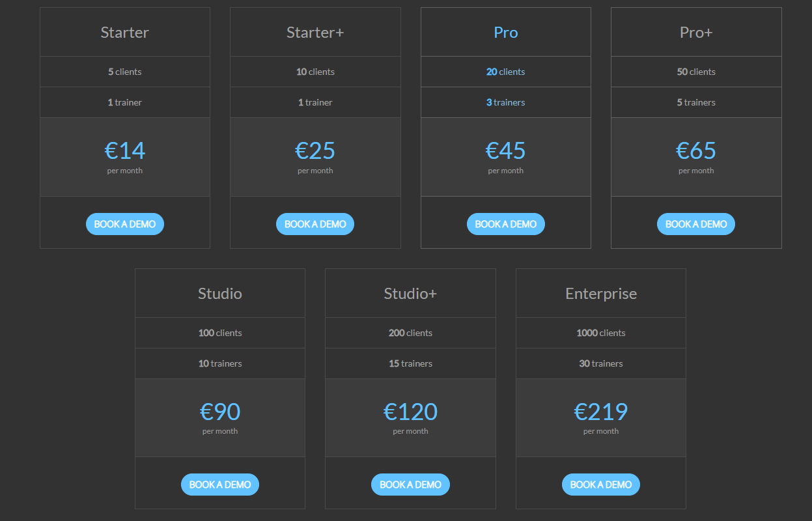
Task: Click the 20 clients cell in Pro
Action: coord(505,72)
